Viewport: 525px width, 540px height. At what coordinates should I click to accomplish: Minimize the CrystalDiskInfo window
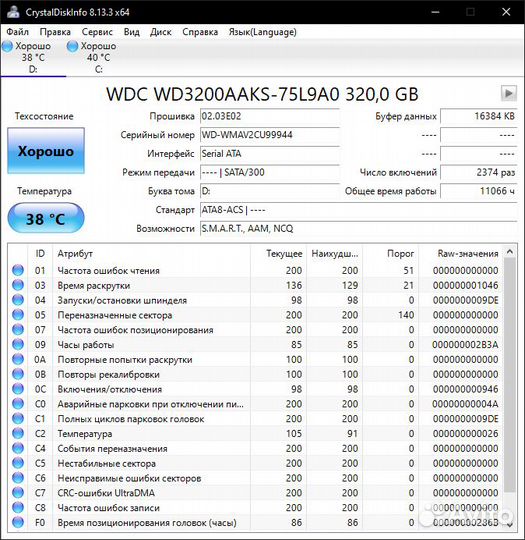tap(435, 12)
